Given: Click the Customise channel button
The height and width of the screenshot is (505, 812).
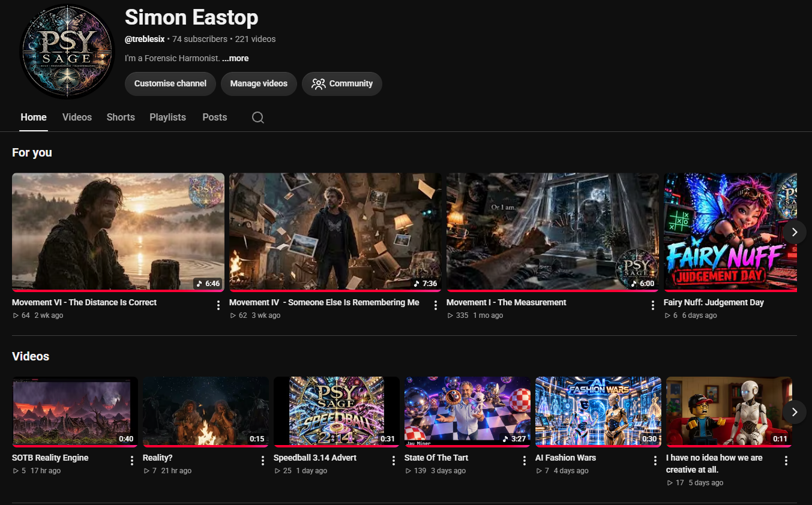Looking at the screenshot, I should 170,84.
